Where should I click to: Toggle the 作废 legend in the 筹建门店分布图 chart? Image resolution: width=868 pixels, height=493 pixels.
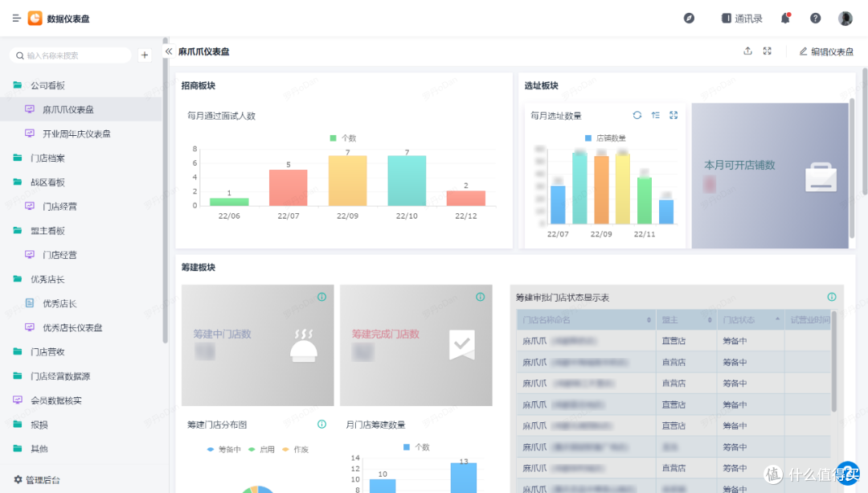click(x=295, y=450)
